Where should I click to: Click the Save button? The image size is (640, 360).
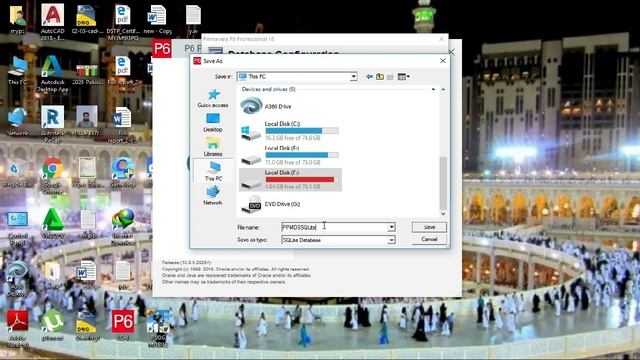click(x=429, y=227)
